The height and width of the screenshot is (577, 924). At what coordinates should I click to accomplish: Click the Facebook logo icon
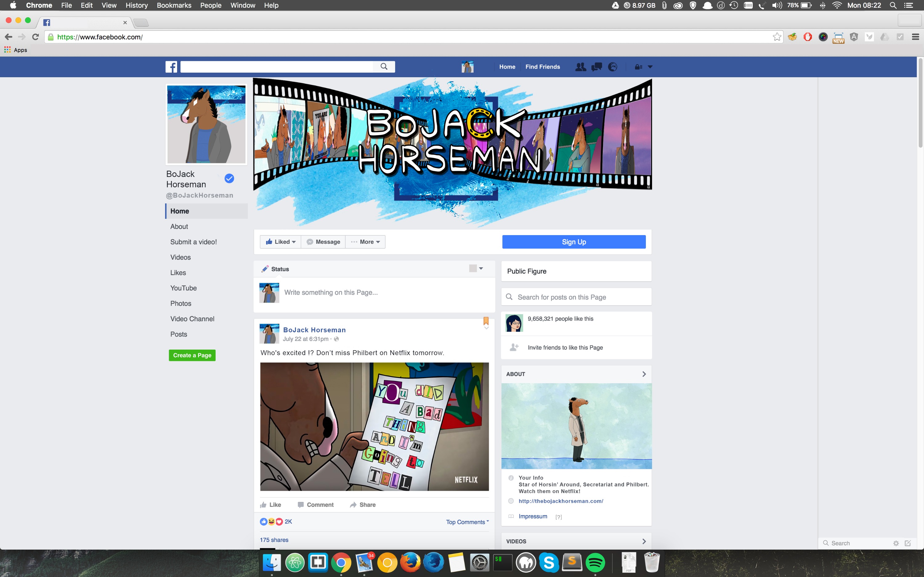(171, 67)
